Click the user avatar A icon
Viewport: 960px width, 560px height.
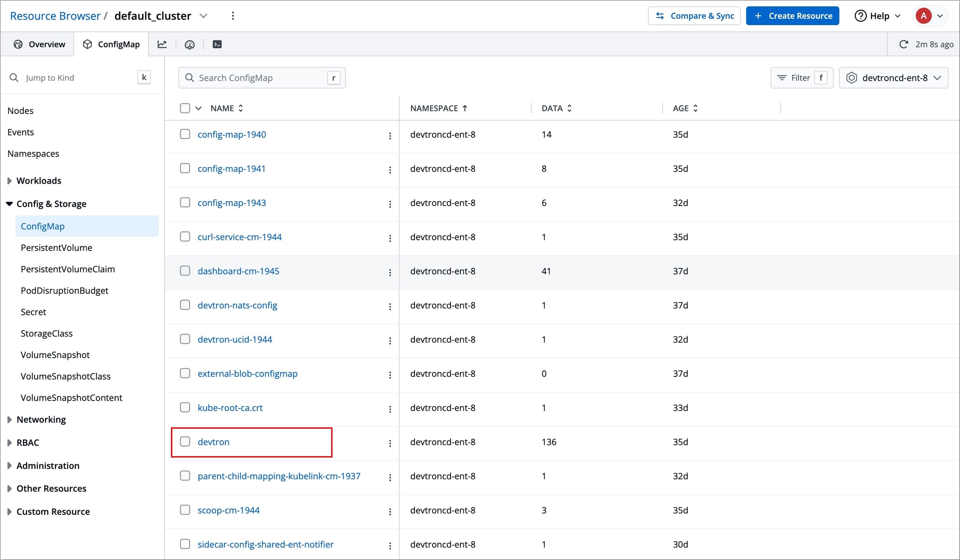[x=923, y=16]
